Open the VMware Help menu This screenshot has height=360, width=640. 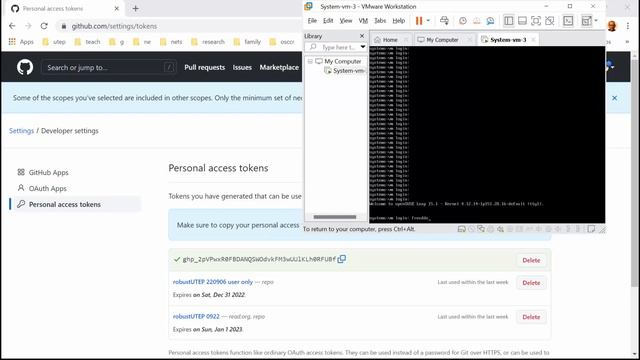(x=399, y=20)
